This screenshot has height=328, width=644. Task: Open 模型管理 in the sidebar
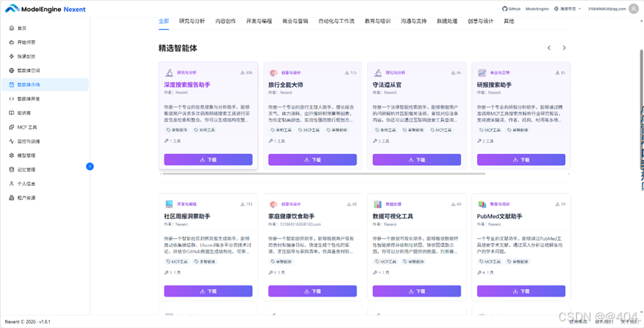tap(45, 155)
